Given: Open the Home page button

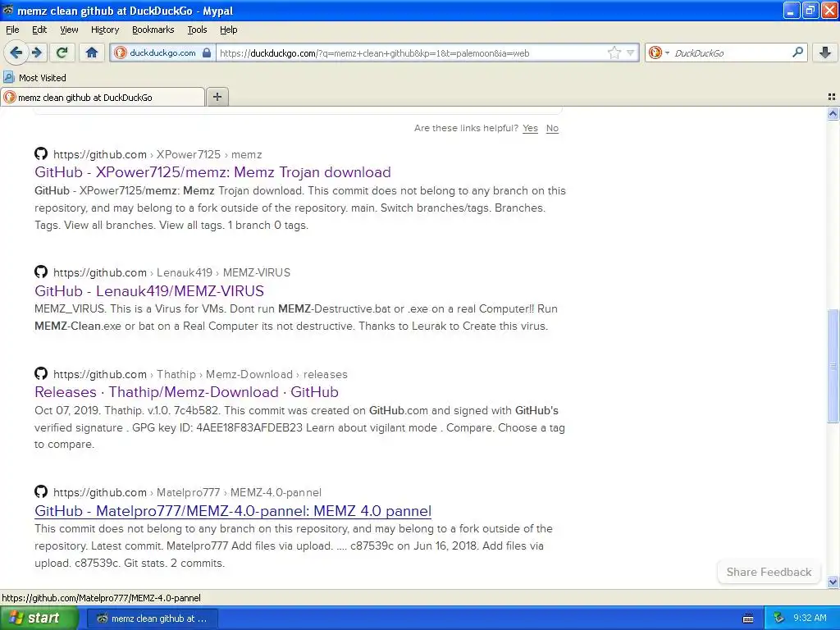Looking at the screenshot, I should point(92,52).
